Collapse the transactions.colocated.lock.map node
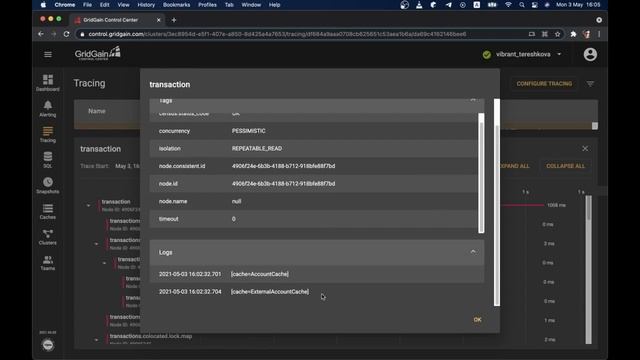The image size is (640, 360). click(96, 340)
